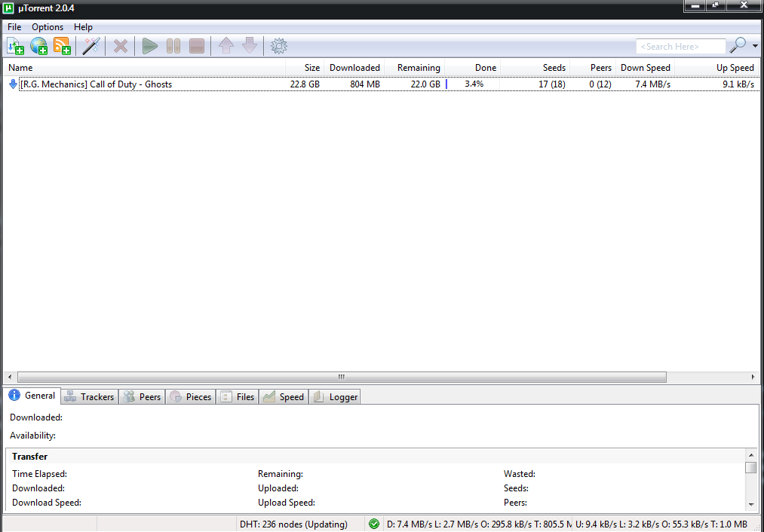
Task: Click the 22.0 GB remaining value
Action: coord(425,84)
